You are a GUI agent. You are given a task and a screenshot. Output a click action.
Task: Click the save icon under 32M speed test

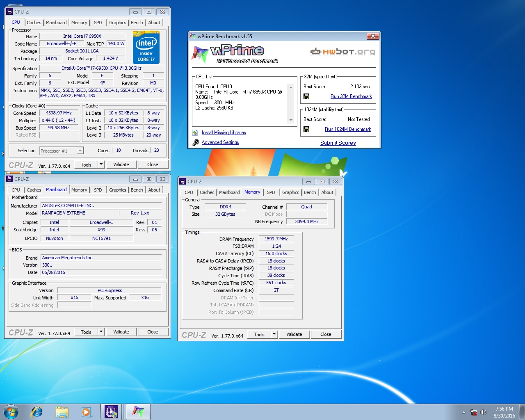306,96
